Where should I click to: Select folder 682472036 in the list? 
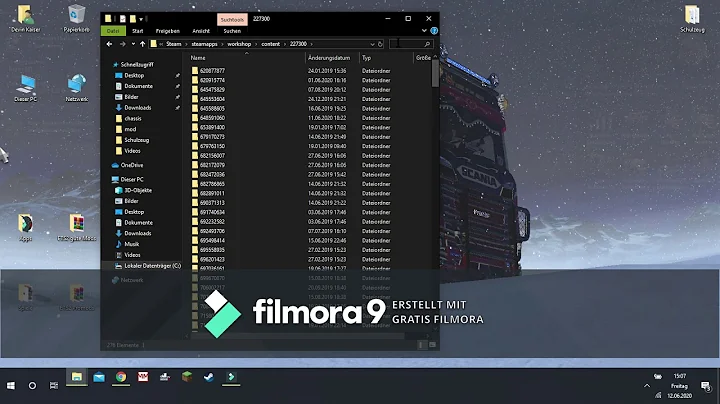coord(212,174)
